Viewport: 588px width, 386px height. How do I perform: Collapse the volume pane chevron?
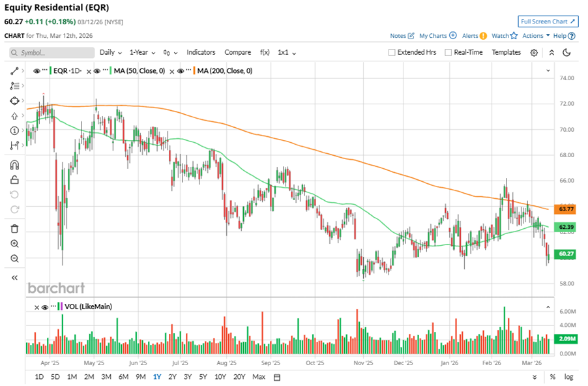[548, 307]
